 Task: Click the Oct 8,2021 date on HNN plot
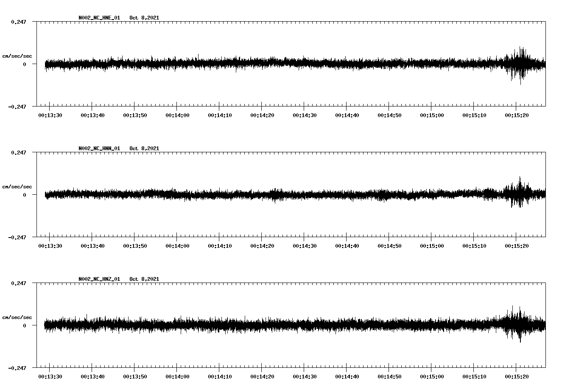tap(144, 148)
